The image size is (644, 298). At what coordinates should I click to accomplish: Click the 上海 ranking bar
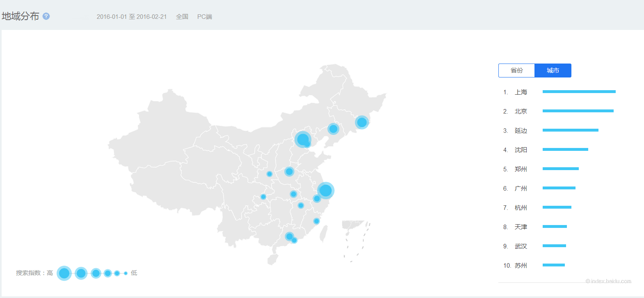[x=579, y=92]
